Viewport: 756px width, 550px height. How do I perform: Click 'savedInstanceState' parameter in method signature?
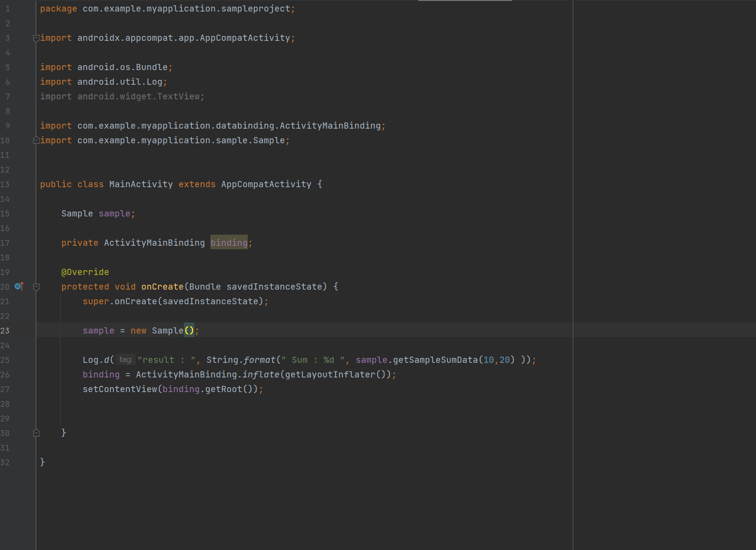(x=274, y=287)
